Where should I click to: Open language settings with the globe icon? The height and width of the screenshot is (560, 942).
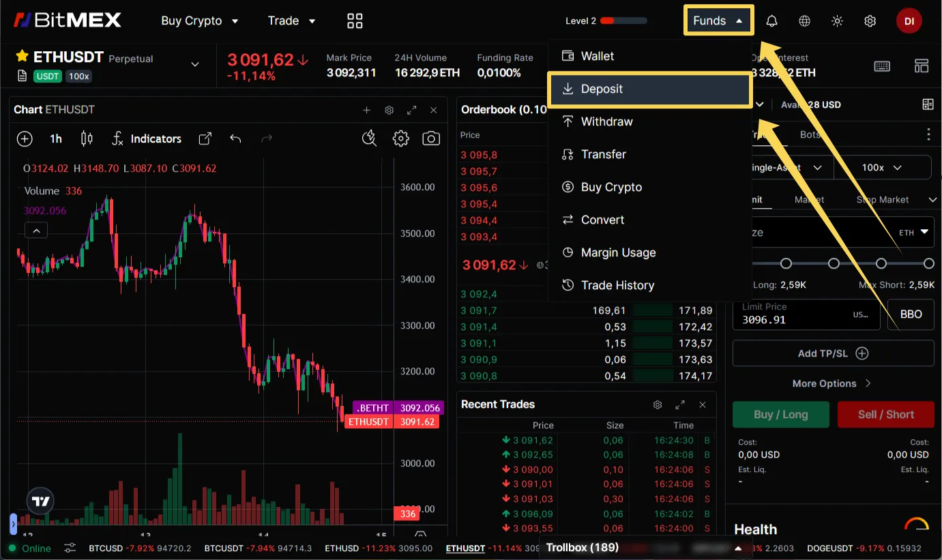click(x=804, y=20)
